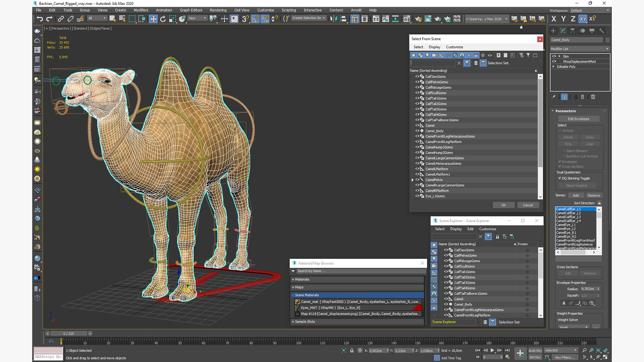Click the Render Production teapot icon

pos(438,19)
